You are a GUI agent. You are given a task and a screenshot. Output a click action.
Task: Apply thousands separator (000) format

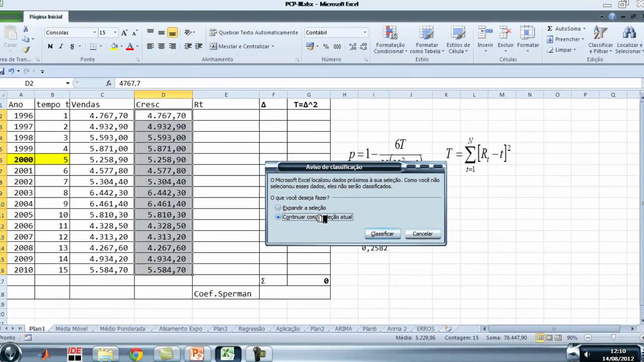tap(337, 46)
